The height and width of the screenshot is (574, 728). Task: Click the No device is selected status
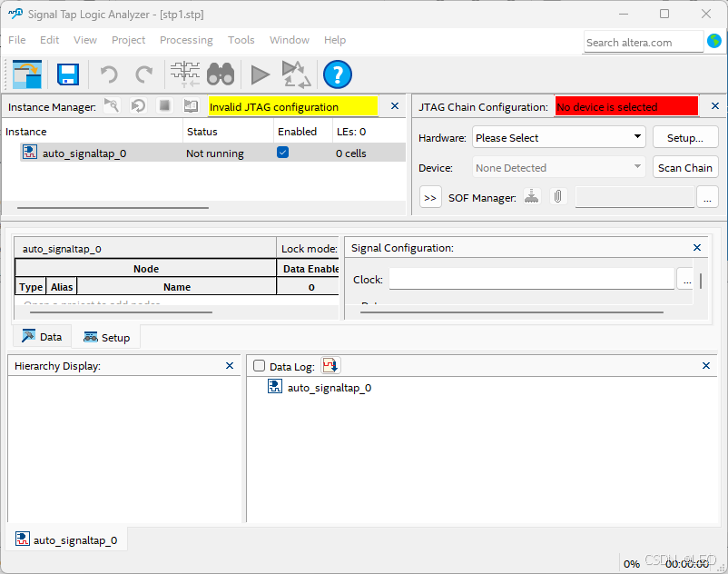626,107
